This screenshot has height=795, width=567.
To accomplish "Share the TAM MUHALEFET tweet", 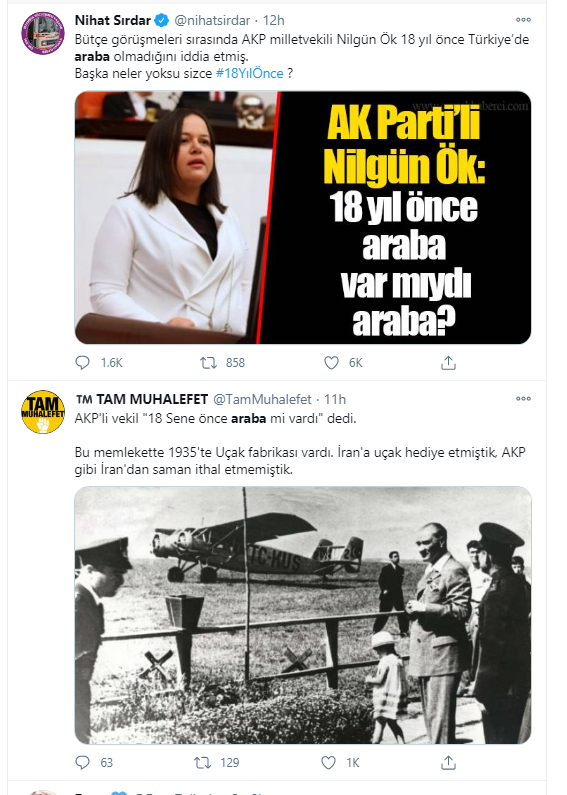I will tap(448, 762).
